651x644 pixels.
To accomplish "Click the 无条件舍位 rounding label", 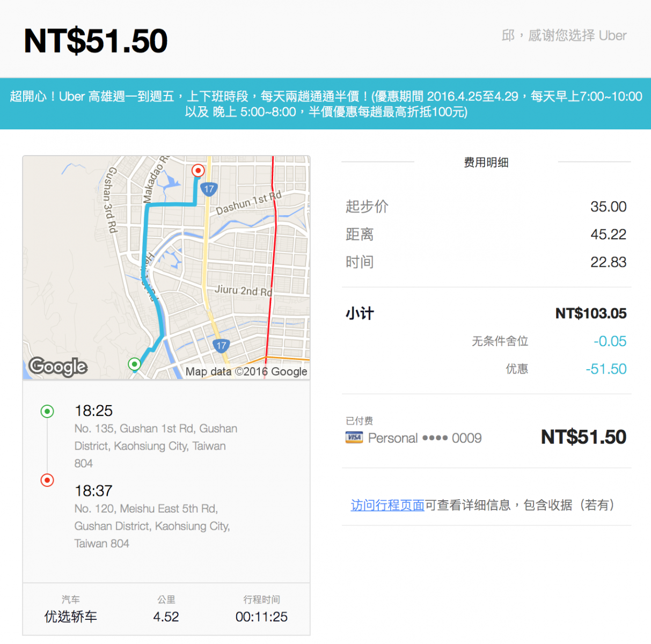I will coord(500,341).
